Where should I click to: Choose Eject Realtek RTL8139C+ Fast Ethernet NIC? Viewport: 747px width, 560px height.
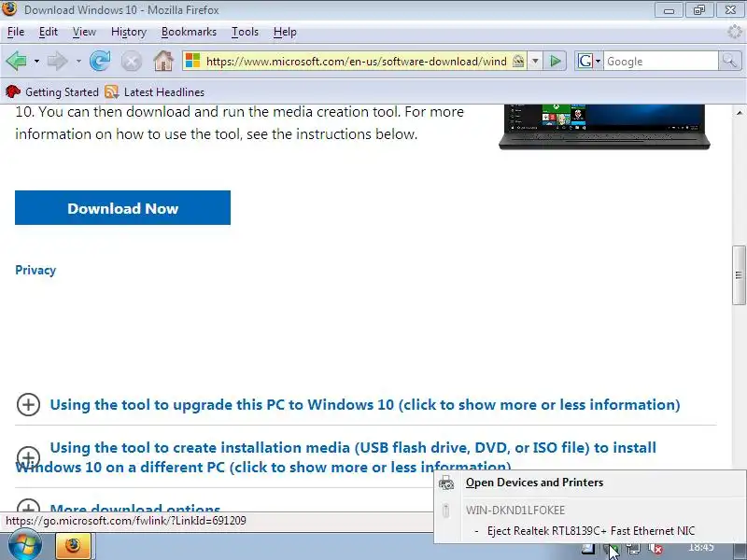[x=590, y=531]
